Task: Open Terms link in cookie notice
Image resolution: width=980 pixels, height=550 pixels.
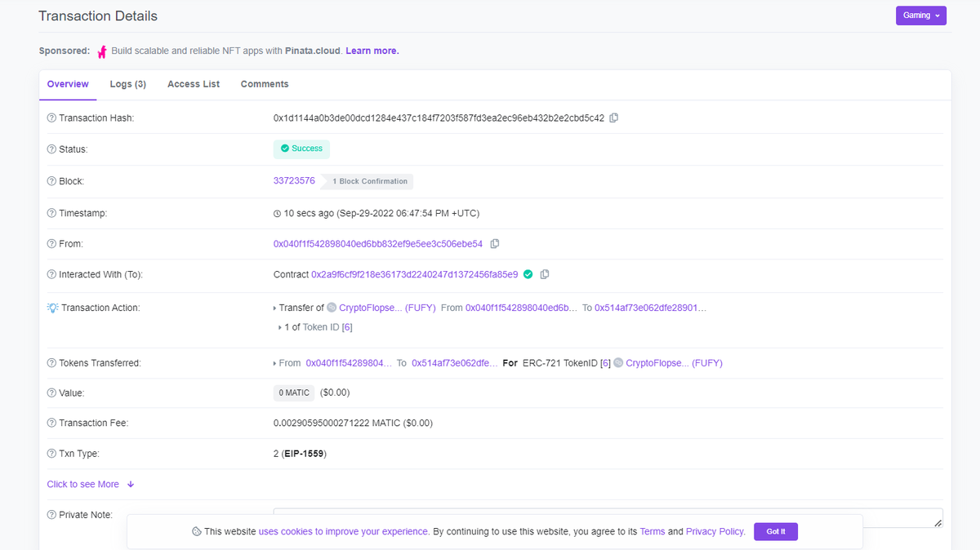Action: click(653, 531)
